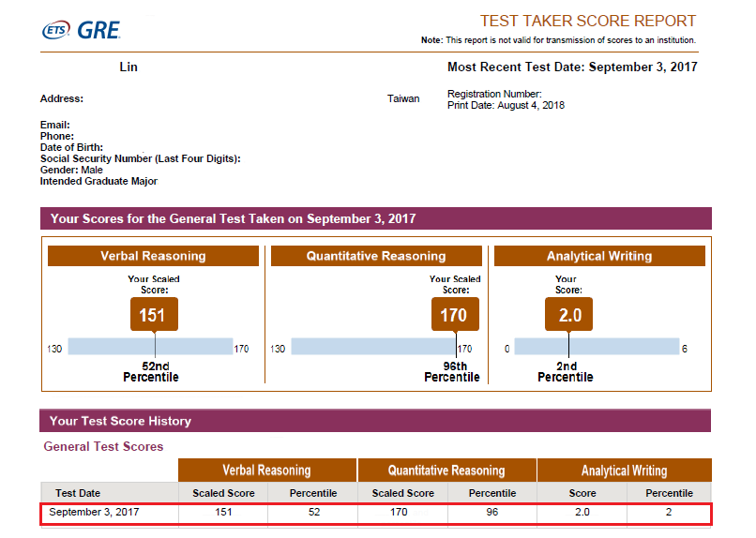This screenshot has width=756, height=538.
Task: Click Percentile header under Verbal Reasoning
Action: [313, 493]
